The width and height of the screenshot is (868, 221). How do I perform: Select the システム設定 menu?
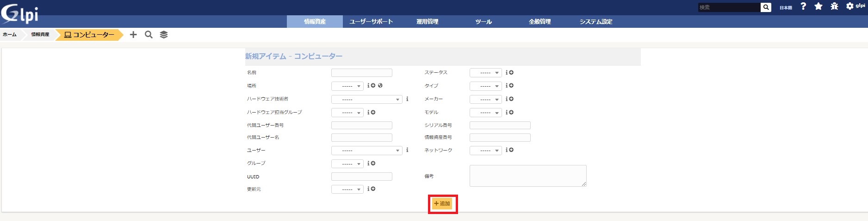[x=595, y=22]
